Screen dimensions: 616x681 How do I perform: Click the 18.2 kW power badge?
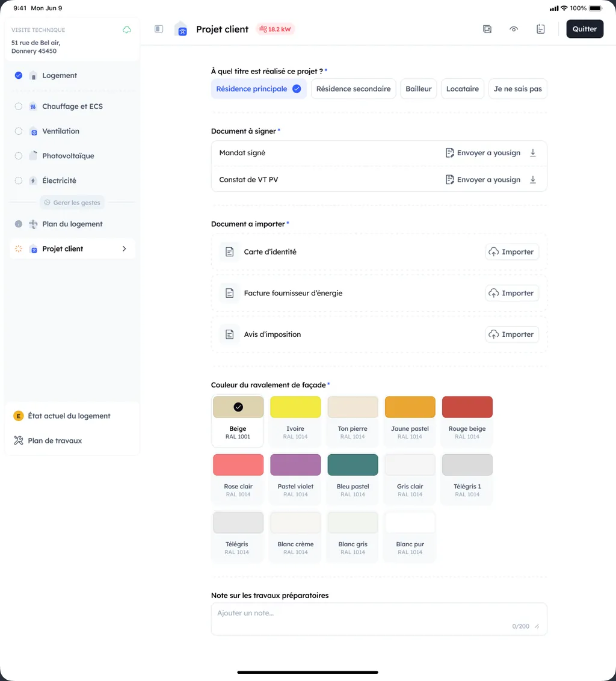click(x=276, y=29)
